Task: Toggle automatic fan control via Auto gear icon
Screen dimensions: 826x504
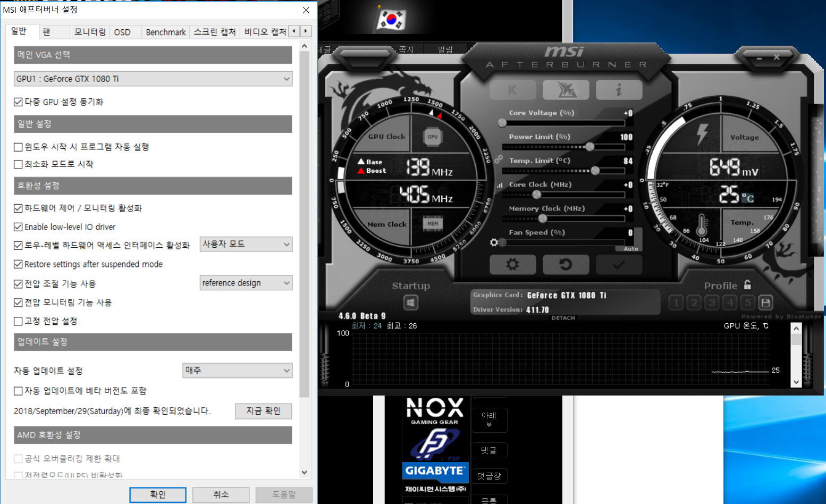Action: (494, 242)
